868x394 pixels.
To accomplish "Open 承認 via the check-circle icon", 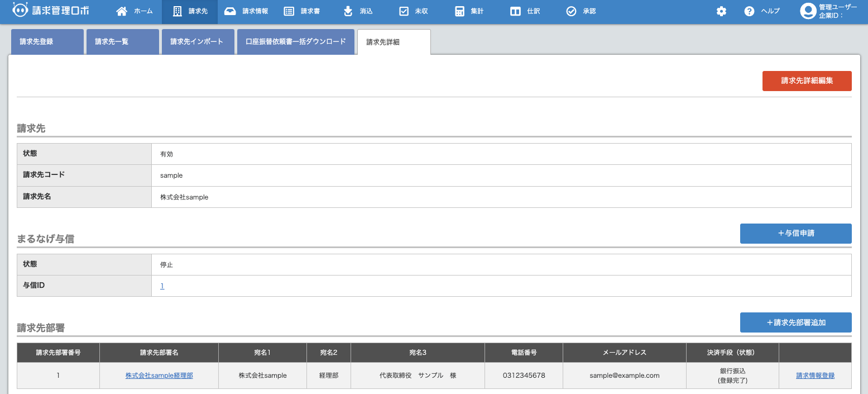I will click(x=570, y=11).
